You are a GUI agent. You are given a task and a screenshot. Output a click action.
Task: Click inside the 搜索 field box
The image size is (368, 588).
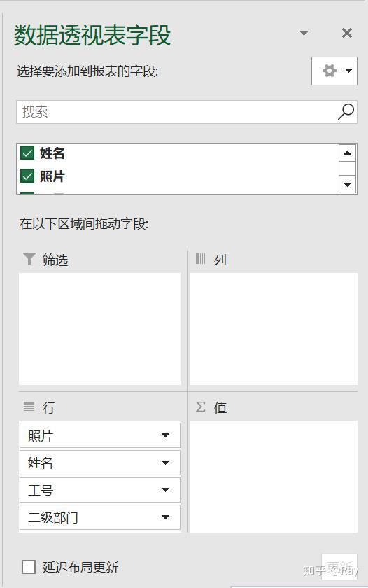tap(176, 112)
